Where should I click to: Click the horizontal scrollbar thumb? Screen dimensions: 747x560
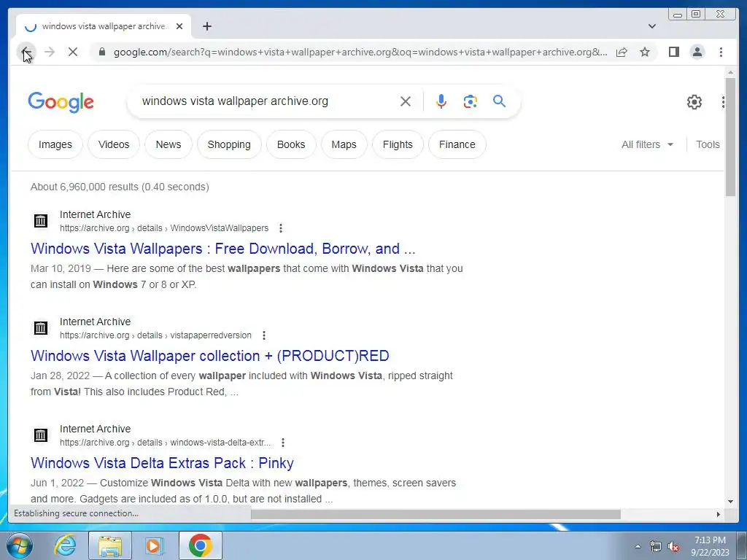click(436, 514)
